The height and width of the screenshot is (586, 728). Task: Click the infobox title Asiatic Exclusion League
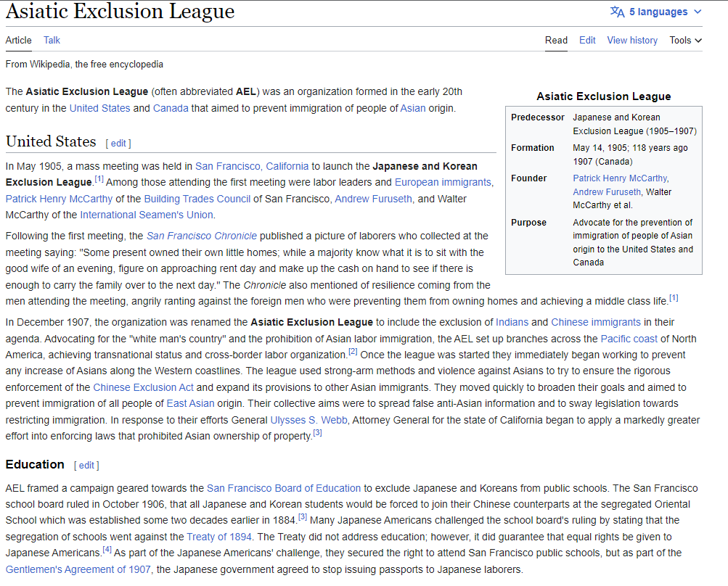(604, 96)
